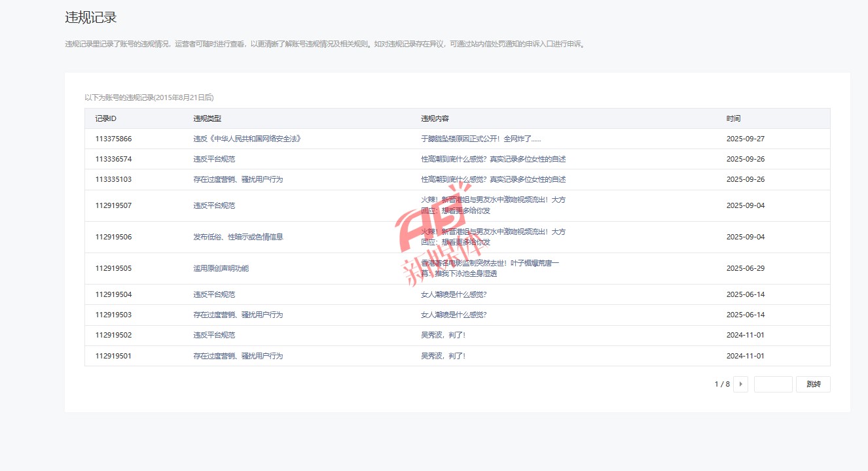Select record ID 113375866

point(113,139)
